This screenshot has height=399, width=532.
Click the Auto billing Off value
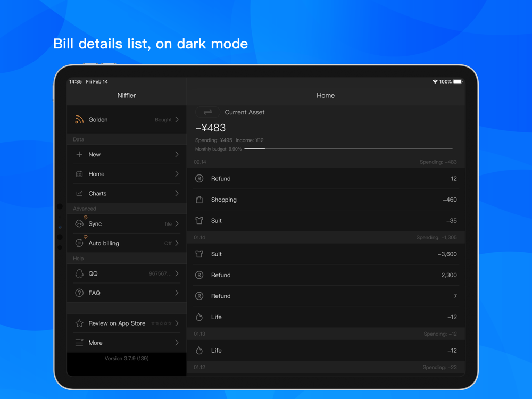tap(168, 243)
